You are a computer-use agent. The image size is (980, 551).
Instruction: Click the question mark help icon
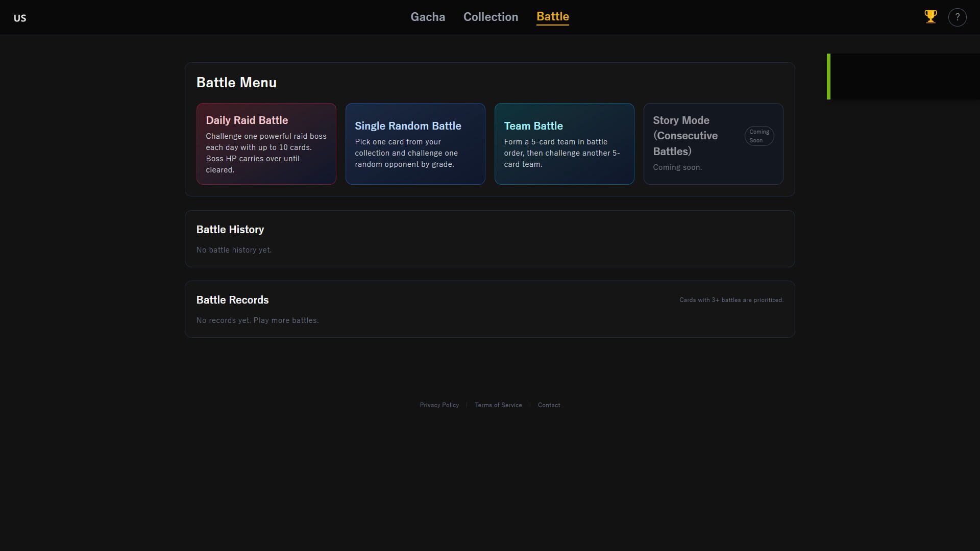(957, 17)
